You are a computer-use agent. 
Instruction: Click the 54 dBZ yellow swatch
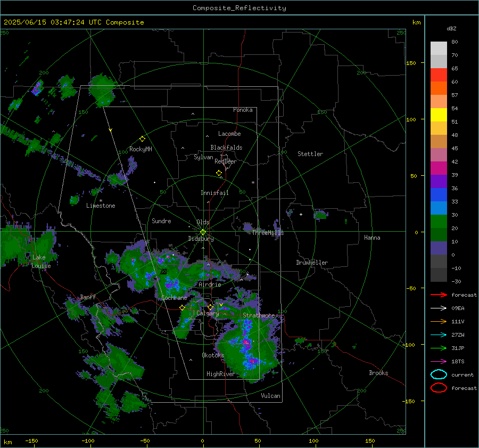pos(439,115)
